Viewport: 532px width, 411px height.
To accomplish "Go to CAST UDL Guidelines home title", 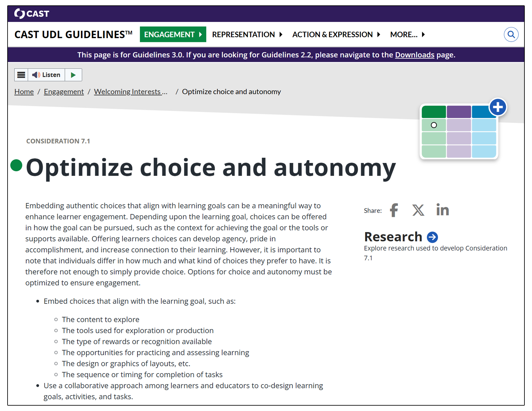I will (73, 34).
